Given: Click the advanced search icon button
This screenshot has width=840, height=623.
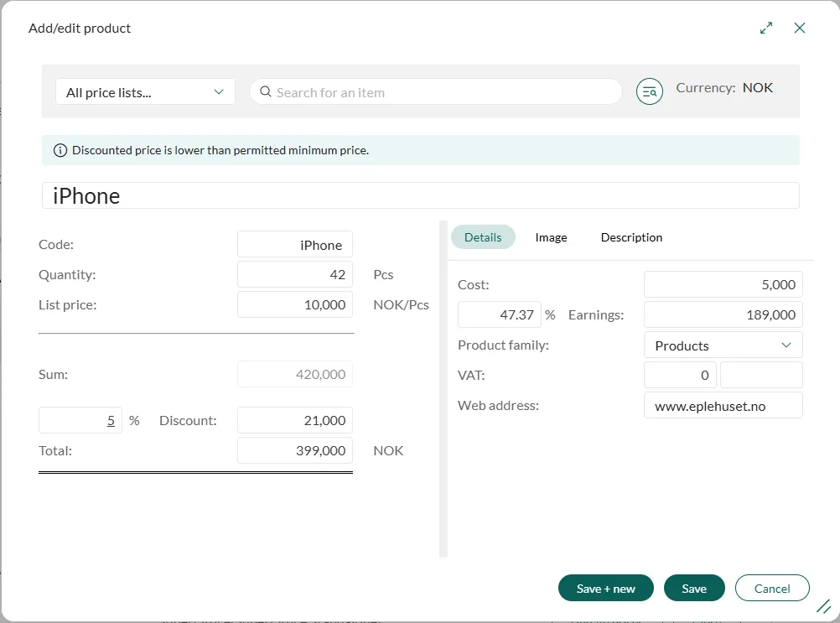Looking at the screenshot, I should (x=649, y=91).
